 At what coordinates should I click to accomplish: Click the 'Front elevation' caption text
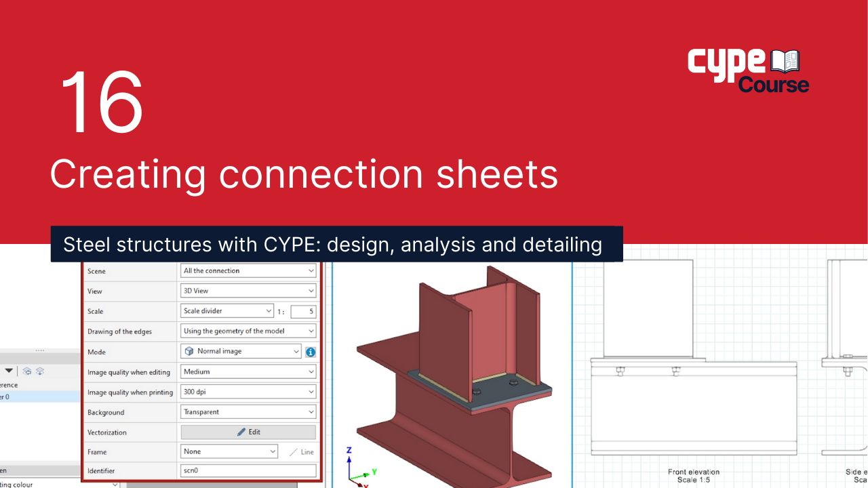point(693,472)
